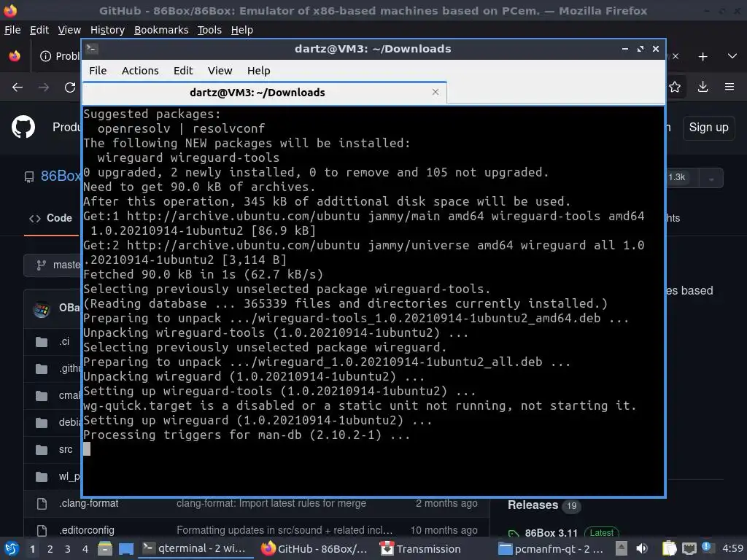Click the volume speaker tray icon

click(x=642, y=548)
